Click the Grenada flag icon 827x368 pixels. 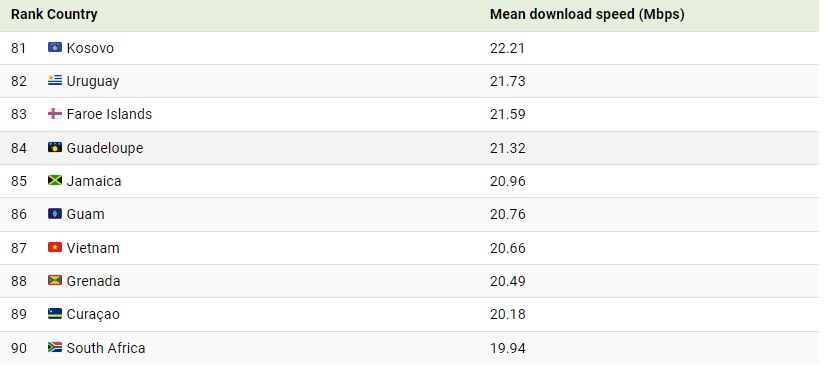pos(55,280)
